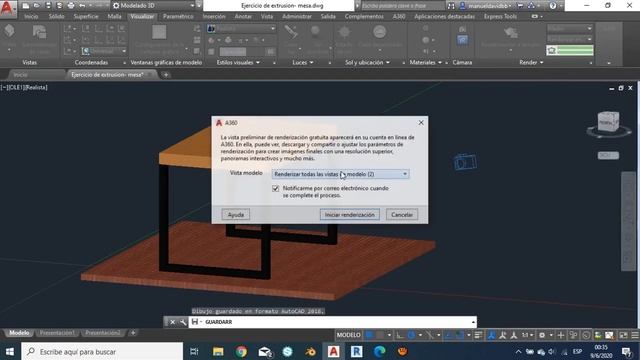Image resolution: width=640 pixels, height=360 pixels.
Task: Open Google Chrome from the taskbar
Action: (x=241, y=351)
